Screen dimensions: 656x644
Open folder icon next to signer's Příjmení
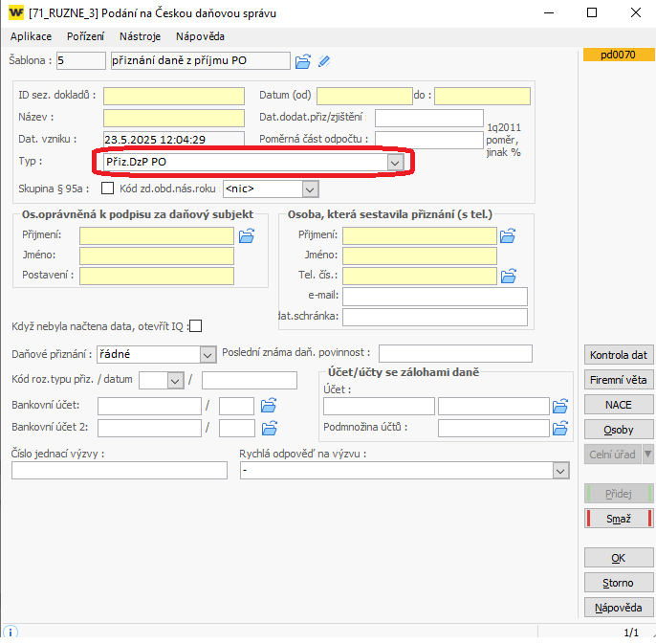tap(247, 235)
